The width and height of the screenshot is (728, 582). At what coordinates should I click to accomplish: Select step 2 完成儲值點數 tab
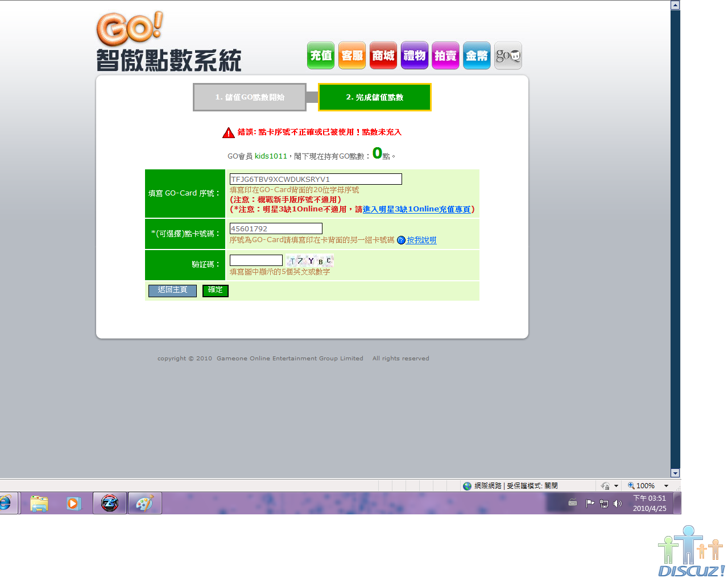(375, 97)
